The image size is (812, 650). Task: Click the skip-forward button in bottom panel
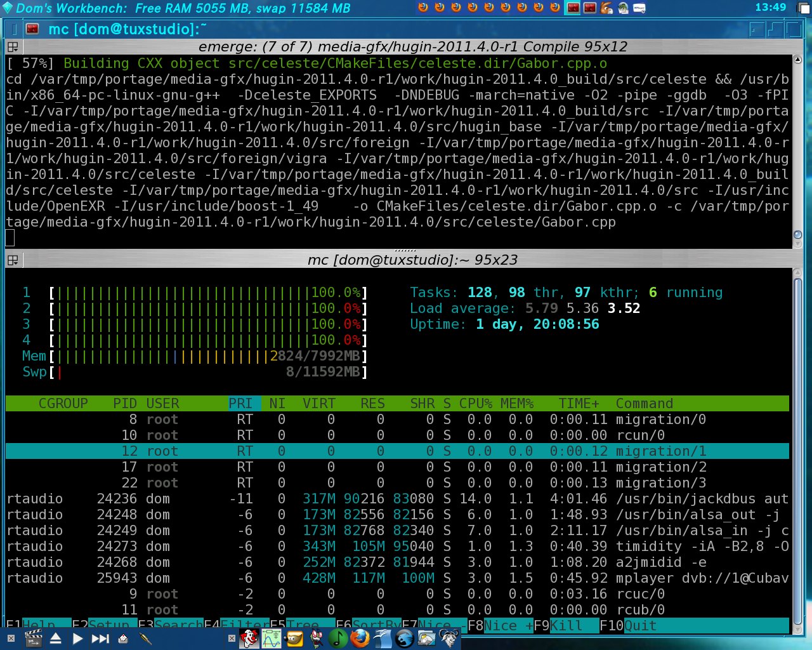100,639
